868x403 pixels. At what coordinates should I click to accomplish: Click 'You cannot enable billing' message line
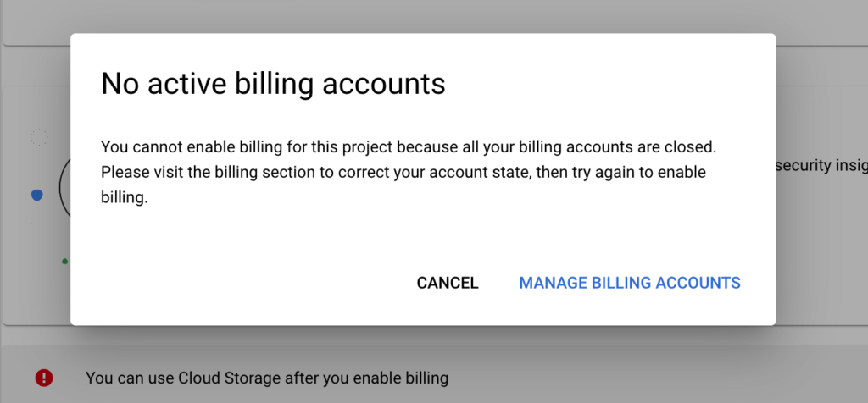pyautogui.click(x=409, y=146)
